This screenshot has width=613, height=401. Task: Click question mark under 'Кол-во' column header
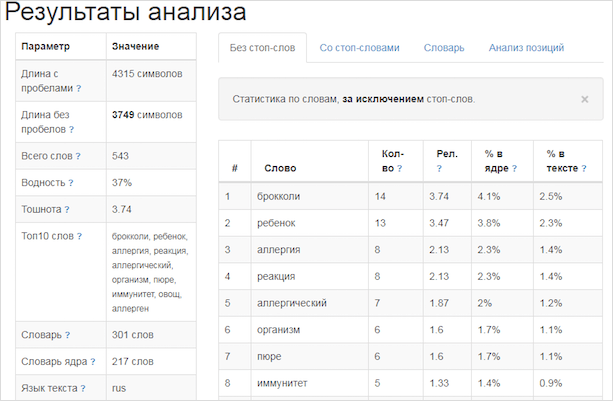click(400, 169)
